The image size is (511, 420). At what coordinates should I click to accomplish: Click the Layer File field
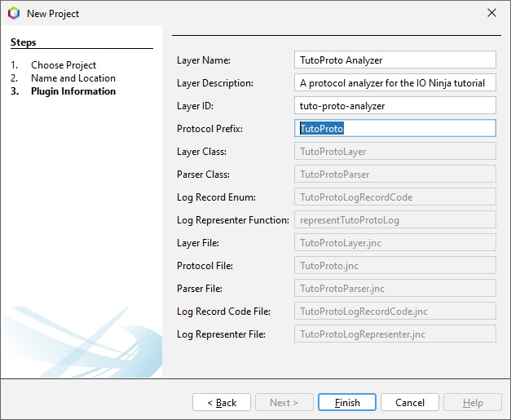395,242
